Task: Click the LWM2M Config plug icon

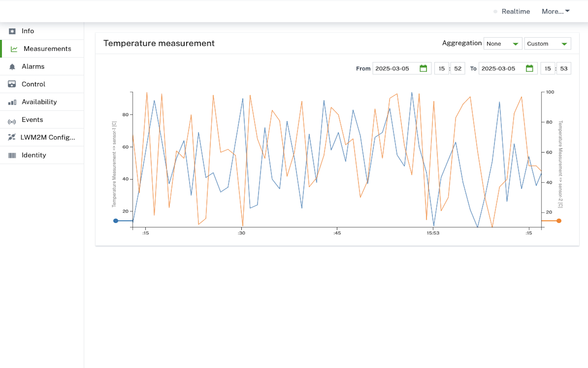Action: tap(12, 137)
